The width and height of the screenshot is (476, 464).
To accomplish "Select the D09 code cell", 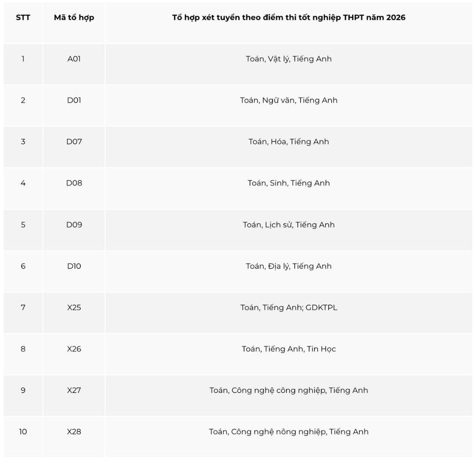I will coord(74,225).
